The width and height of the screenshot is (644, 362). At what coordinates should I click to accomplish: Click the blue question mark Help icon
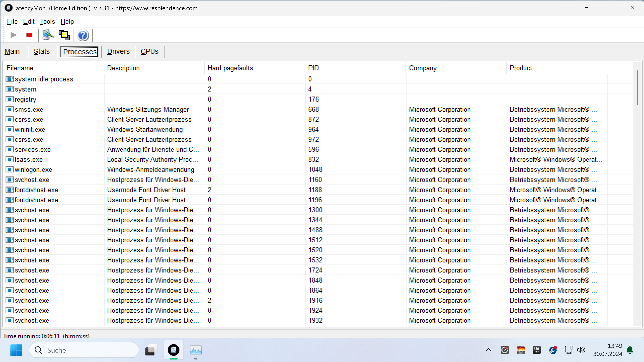pos(83,35)
